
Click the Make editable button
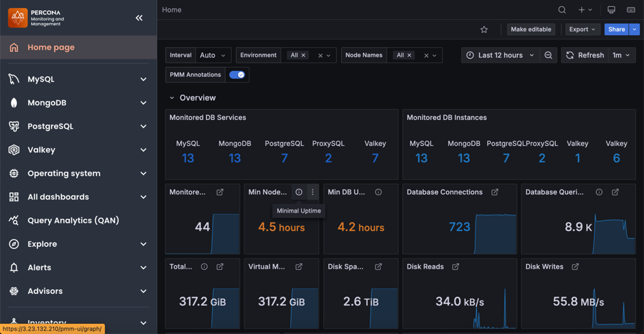(x=531, y=29)
